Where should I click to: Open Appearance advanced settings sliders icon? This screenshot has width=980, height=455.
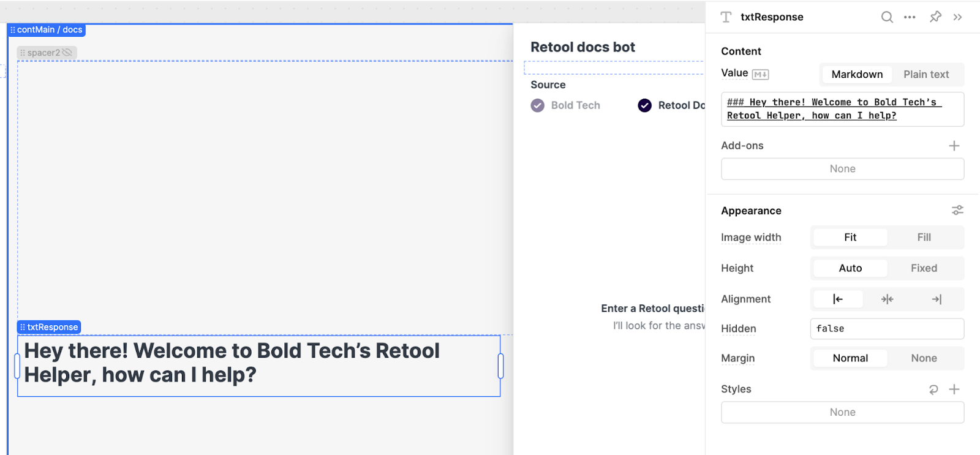pyautogui.click(x=957, y=210)
